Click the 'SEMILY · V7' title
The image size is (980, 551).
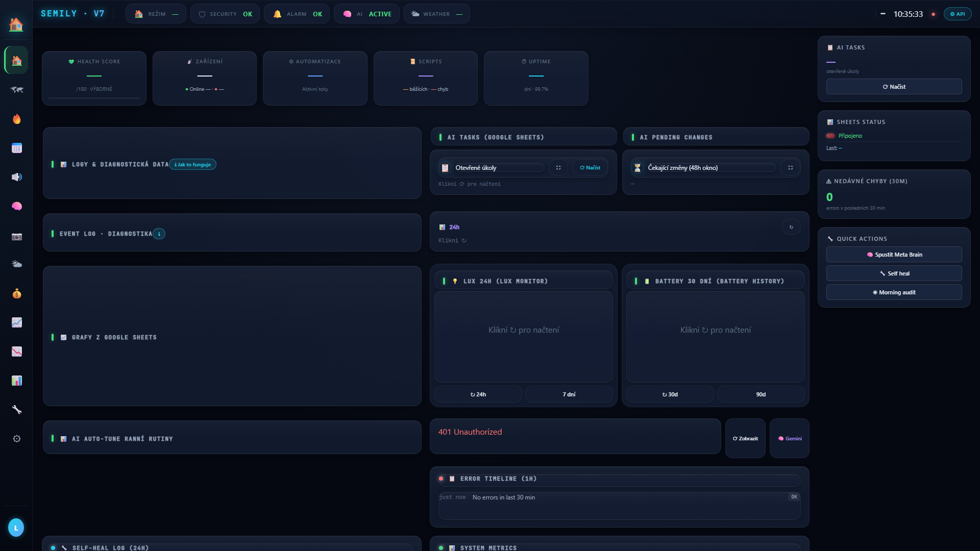click(x=72, y=14)
